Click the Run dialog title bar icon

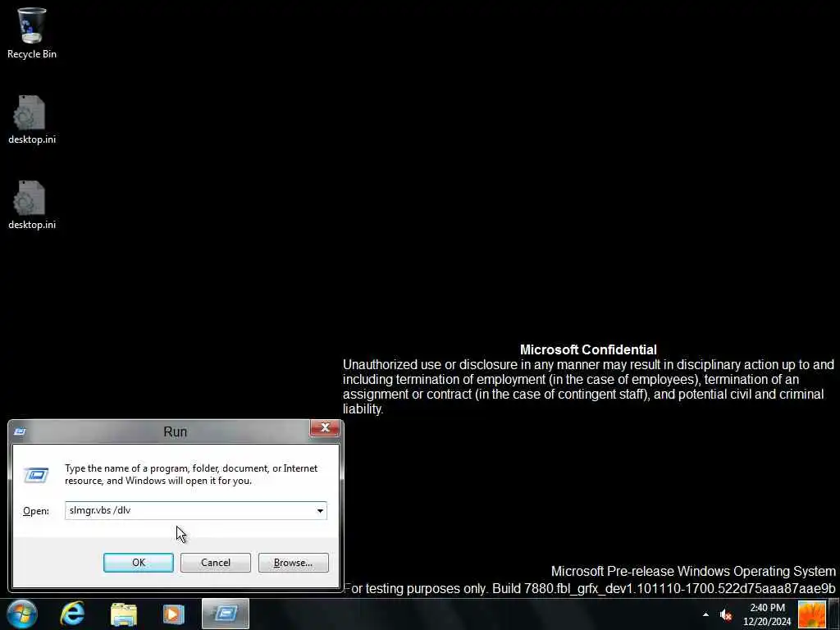tap(20, 431)
